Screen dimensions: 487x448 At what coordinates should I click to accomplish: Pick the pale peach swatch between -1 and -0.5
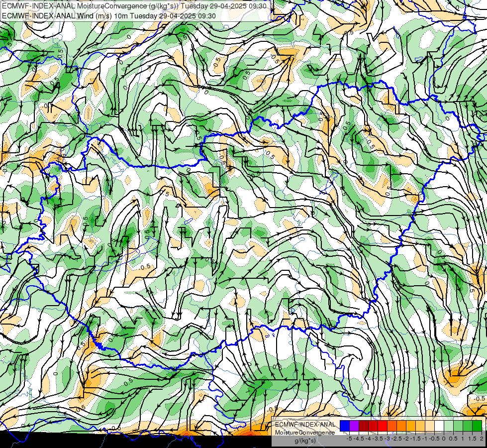tap(430, 426)
